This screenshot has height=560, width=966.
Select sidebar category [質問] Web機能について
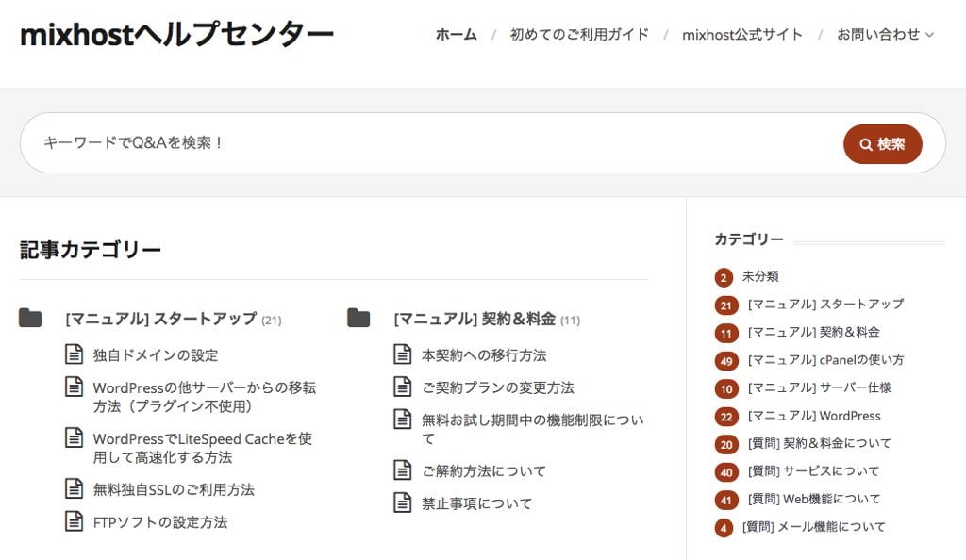pyautogui.click(x=814, y=499)
